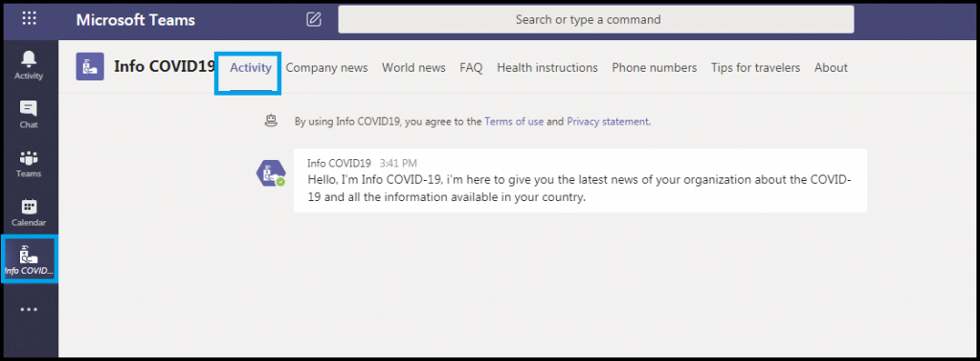980x361 pixels.
Task: Click the new chat compose icon
Action: tap(314, 19)
